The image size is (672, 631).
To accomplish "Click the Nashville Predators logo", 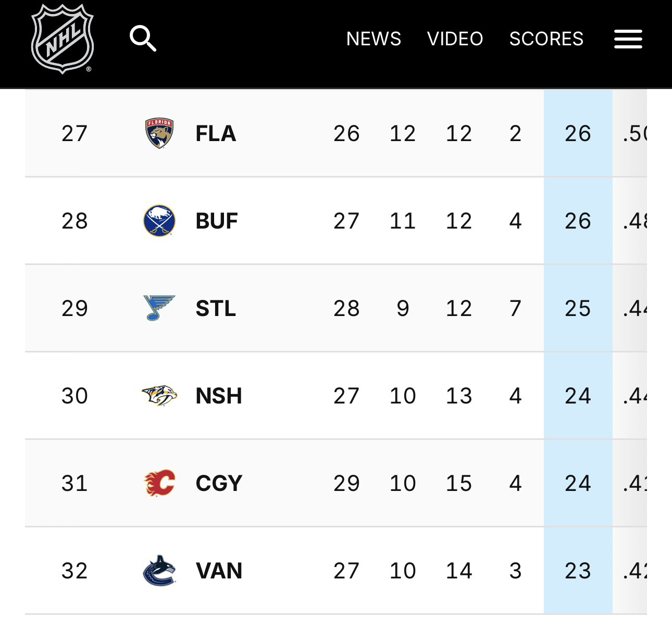I will 159,396.
